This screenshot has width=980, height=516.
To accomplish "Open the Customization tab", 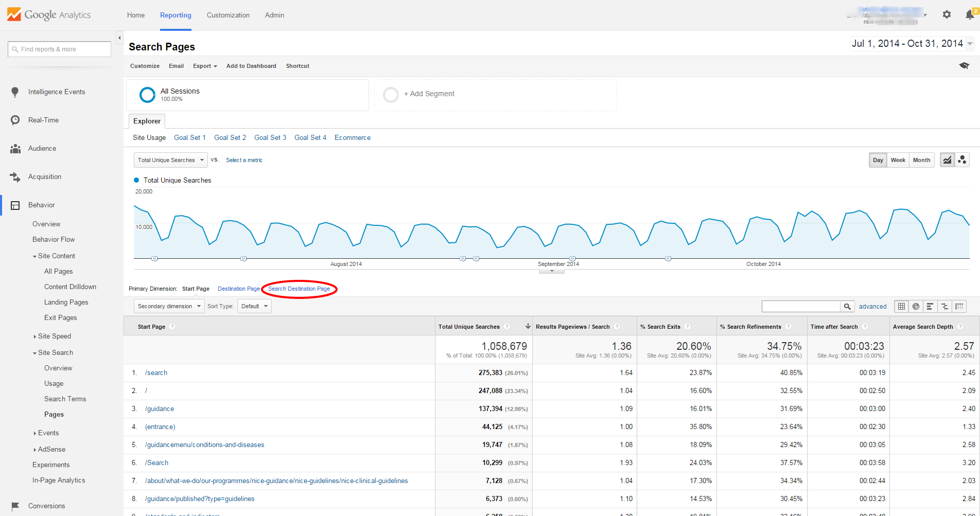I will click(228, 15).
